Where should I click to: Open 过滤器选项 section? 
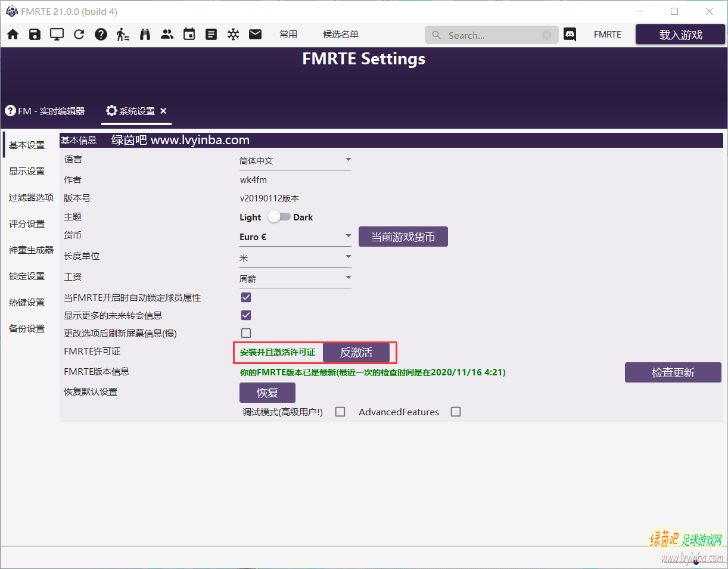click(x=31, y=198)
